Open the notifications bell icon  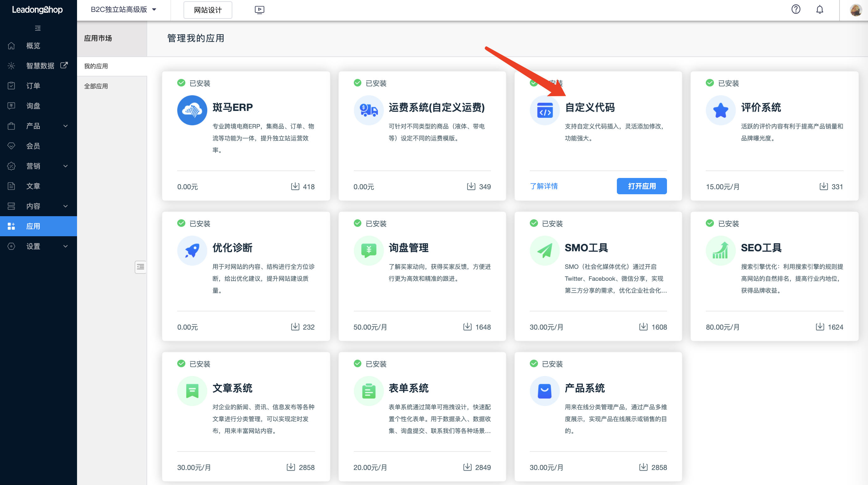820,9
